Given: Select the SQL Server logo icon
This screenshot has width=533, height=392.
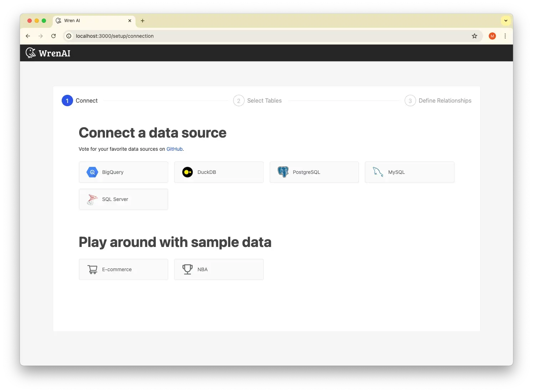Looking at the screenshot, I should click(92, 200).
